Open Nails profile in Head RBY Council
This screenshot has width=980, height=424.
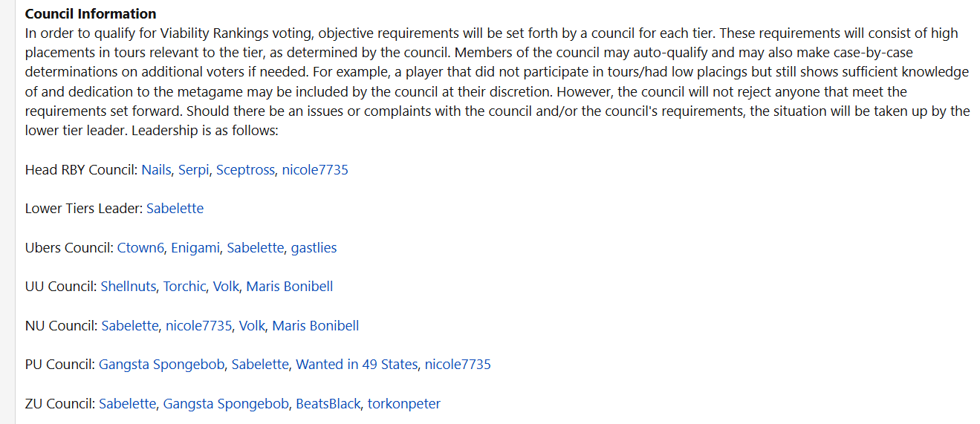pyautogui.click(x=157, y=169)
